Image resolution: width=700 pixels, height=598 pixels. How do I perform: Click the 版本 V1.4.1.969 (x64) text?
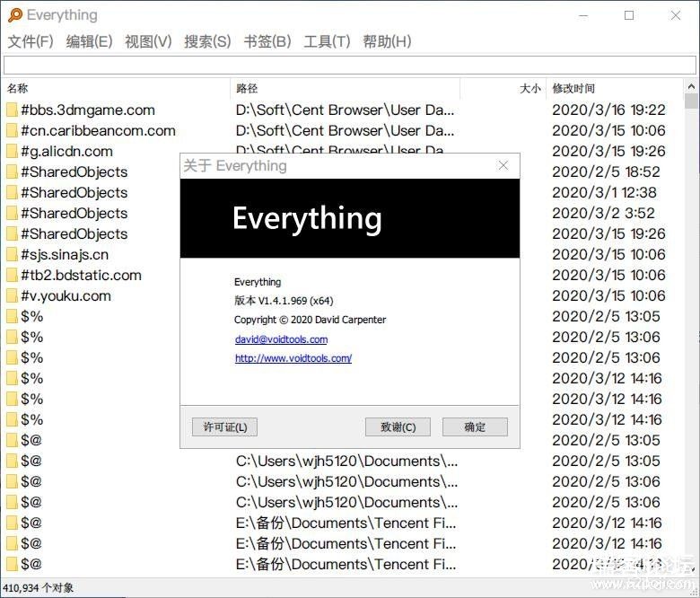[284, 301]
